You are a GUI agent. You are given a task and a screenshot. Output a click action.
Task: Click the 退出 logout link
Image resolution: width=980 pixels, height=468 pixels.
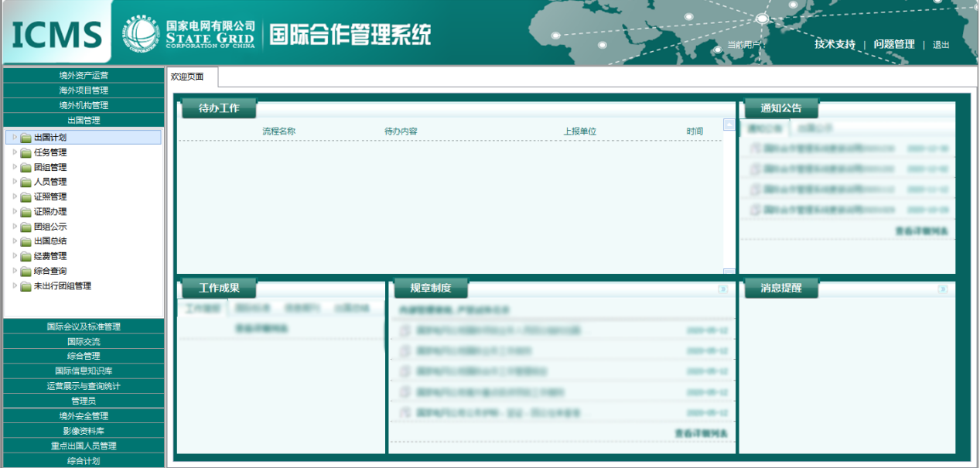pos(941,44)
